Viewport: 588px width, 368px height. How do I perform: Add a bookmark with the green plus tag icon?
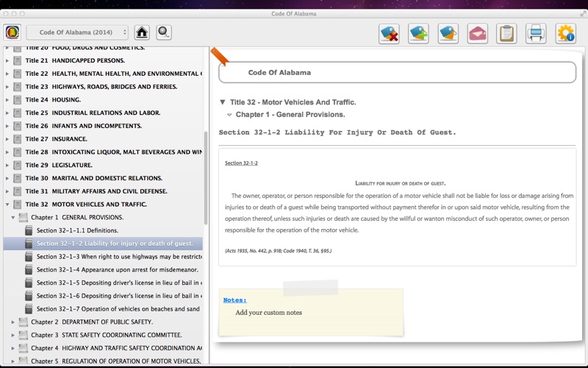coord(418,34)
